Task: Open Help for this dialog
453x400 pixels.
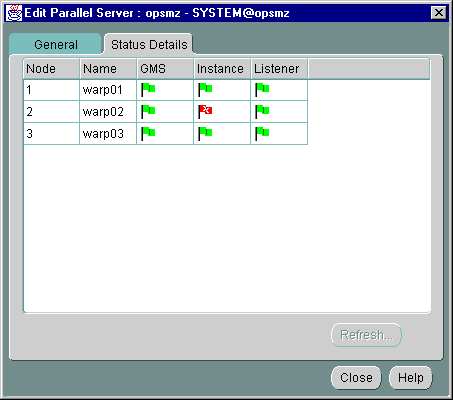Action: pos(410,378)
